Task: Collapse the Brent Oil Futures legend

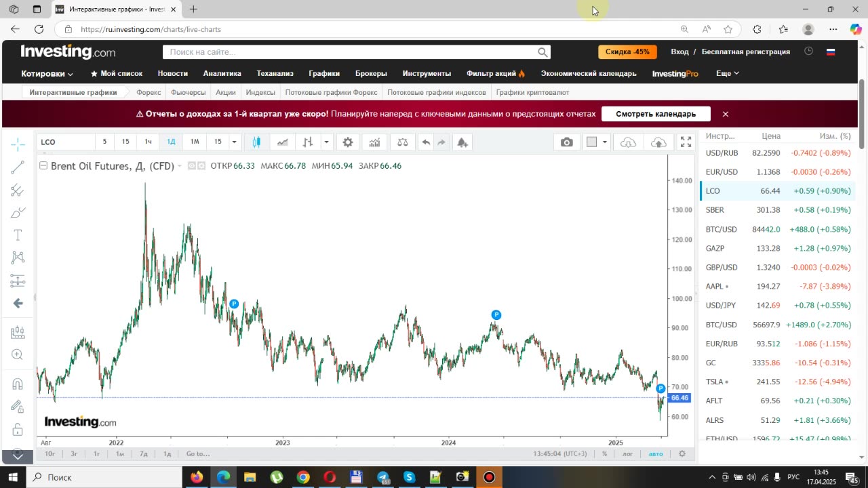Action: coord(43,165)
